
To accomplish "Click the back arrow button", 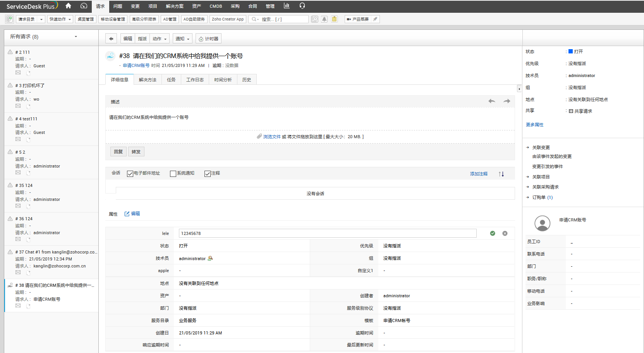I will (111, 39).
